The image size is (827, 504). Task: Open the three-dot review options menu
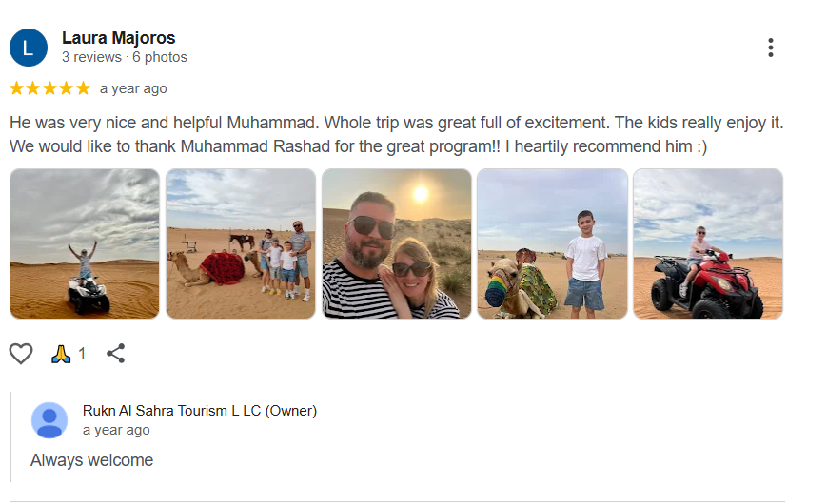[770, 48]
